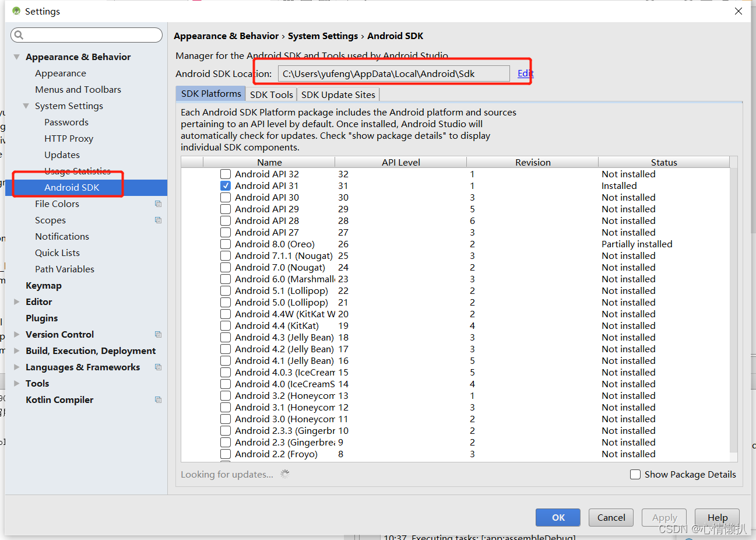Click the project icon beside Version Control
Screen dimensions: 756x540
tap(158, 334)
